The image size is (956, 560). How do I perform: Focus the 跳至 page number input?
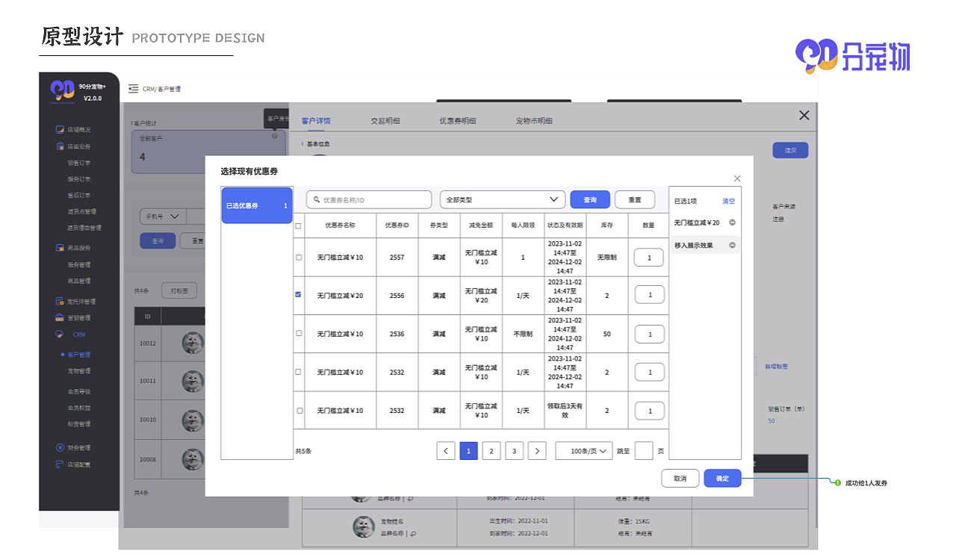644,451
